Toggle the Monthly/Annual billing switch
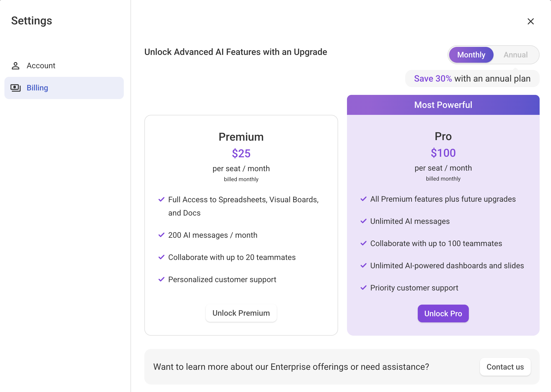Viewport: 551px width, 392px height. coord(494,55)
